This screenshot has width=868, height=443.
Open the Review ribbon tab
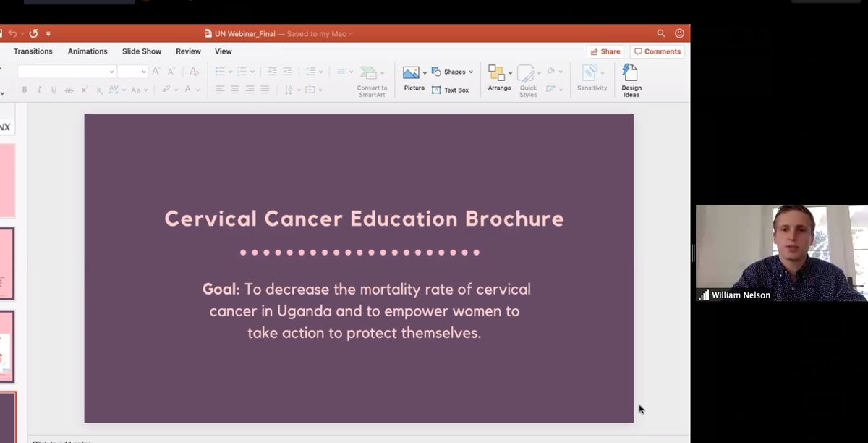coord(188,51)
